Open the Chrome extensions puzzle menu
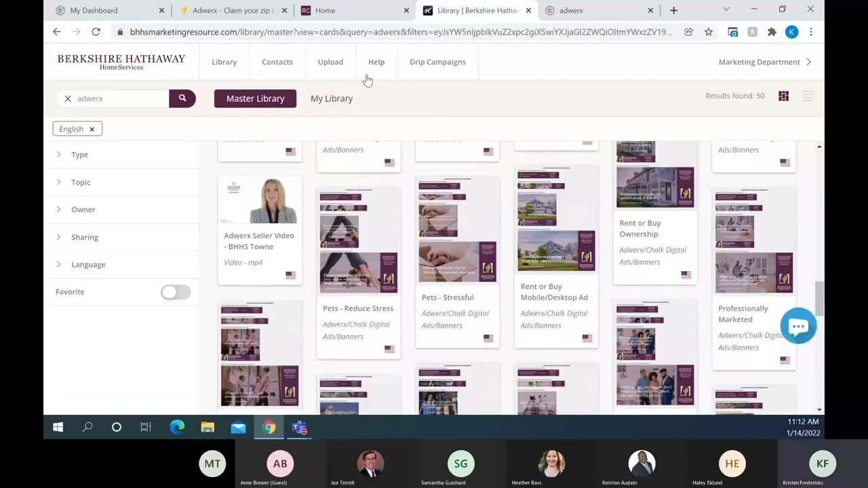The height and width of the screenshot is (488, 868). (772, 32)
